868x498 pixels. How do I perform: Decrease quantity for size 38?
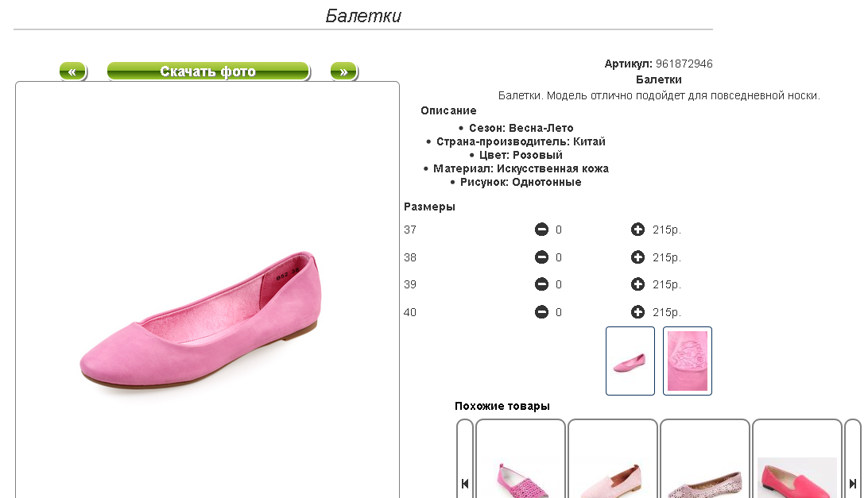click(x=541, y=257)
